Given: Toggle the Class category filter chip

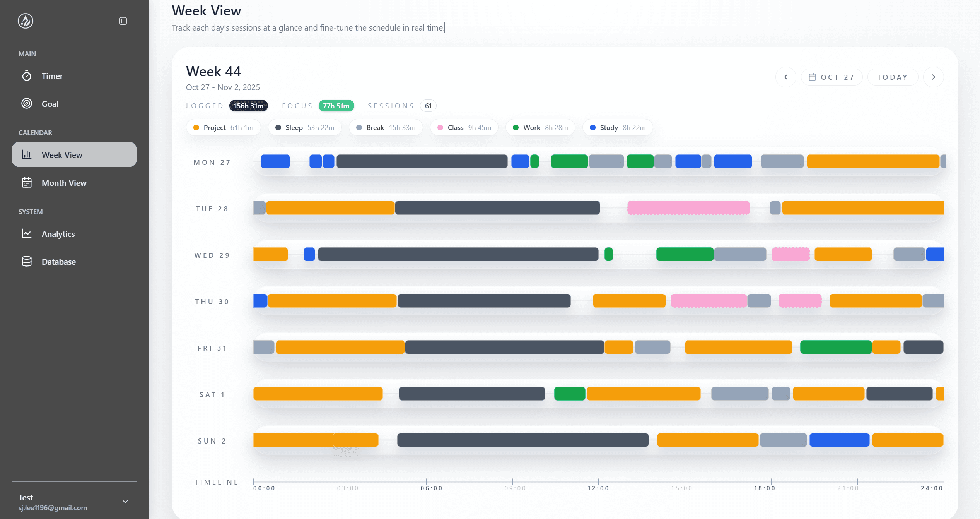Looking at the screenshot, I should coord(464,128).
